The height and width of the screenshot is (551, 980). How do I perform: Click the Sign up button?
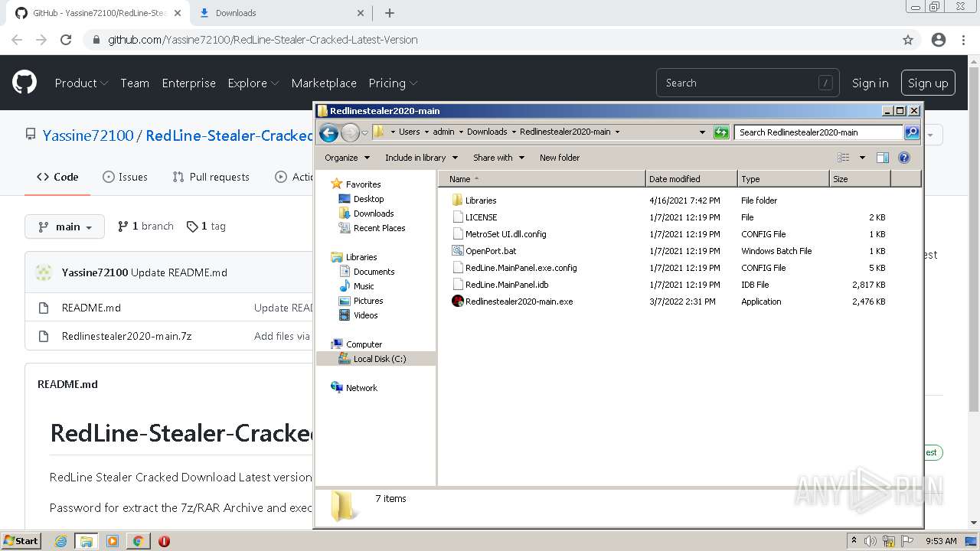(928, 83)
